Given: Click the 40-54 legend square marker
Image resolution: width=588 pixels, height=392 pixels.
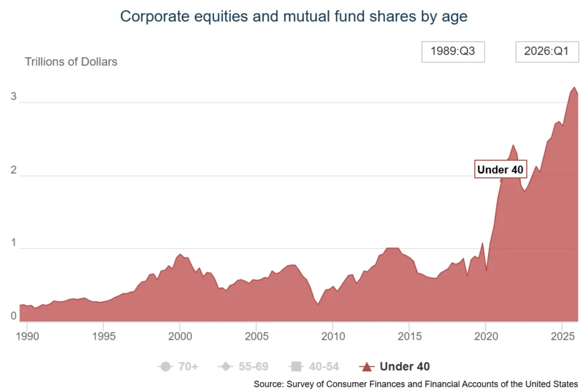Looking at the screenshot, I should [296, 366].
